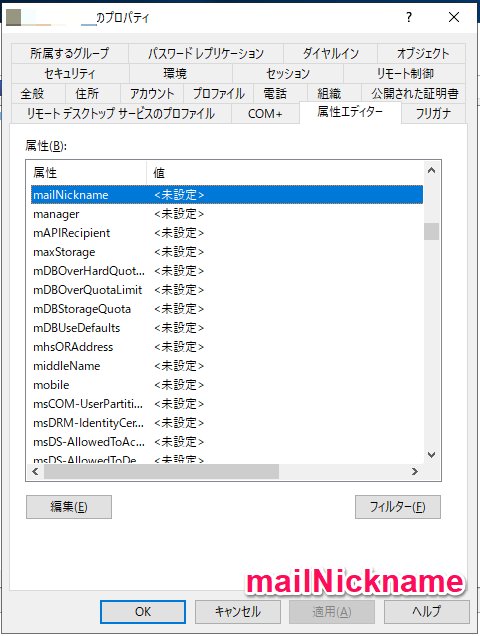Screen dimensions: 480x636
Task: Select the mobile attribute row
Action: coord(227,385)
